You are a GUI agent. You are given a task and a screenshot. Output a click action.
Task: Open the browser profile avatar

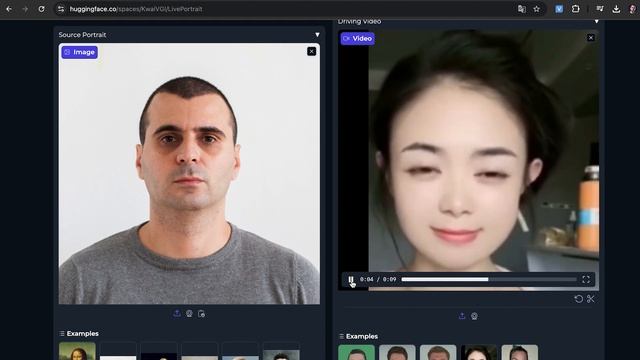coord(633,9)
